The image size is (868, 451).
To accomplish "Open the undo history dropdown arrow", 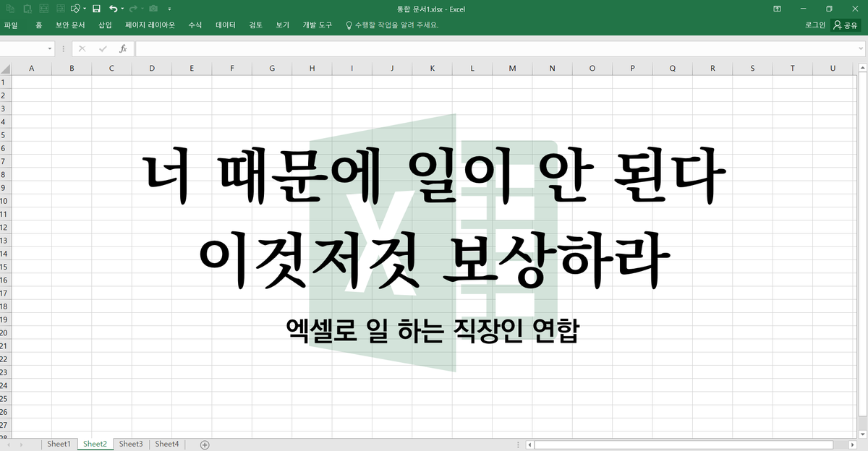I will pyautogui.click(x=121, y=9).
